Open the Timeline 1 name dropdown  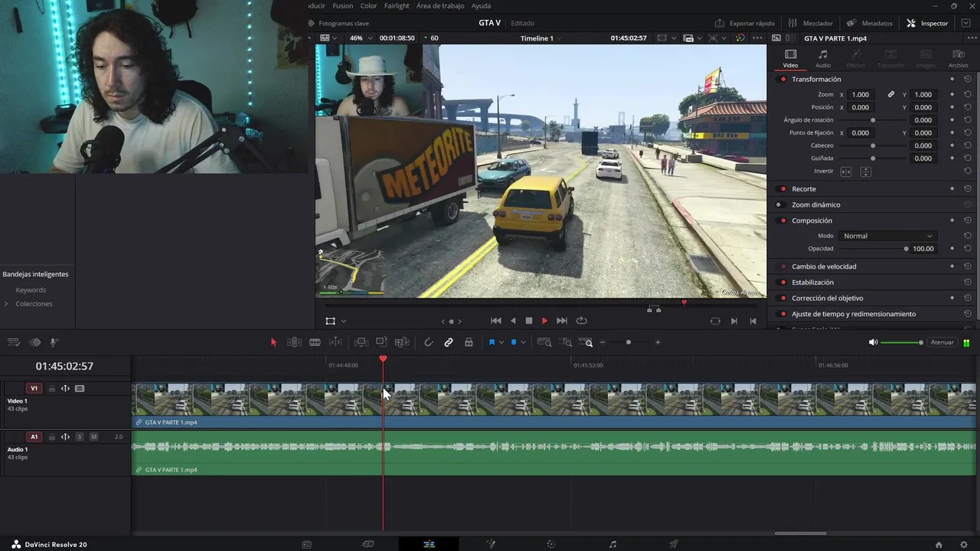[x=541, y=38]
